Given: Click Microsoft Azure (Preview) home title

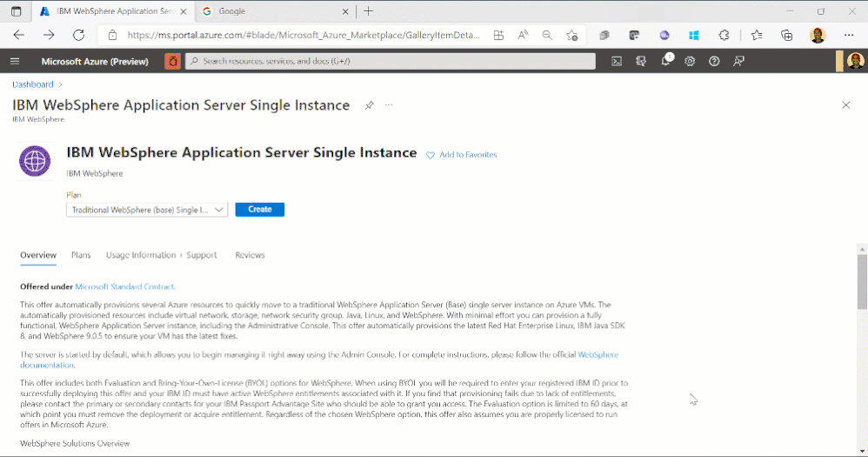Looking at the screenshot, I should tap(95, 62).
